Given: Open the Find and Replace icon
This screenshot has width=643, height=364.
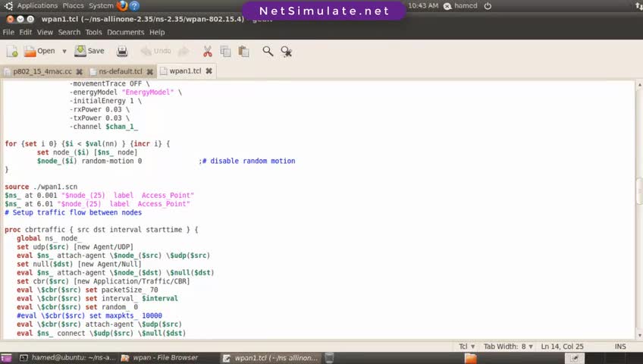Looking at the screenshot, I should (286, 52).
